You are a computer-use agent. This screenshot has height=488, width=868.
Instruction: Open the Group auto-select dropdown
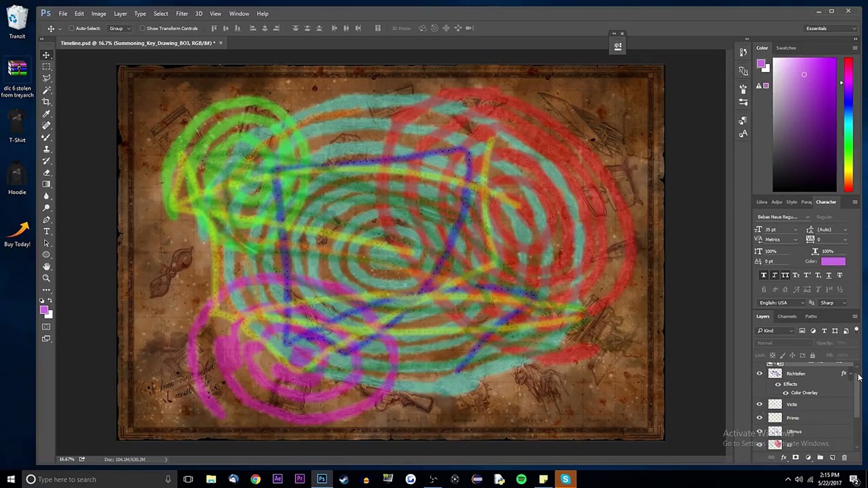point(120,28)
